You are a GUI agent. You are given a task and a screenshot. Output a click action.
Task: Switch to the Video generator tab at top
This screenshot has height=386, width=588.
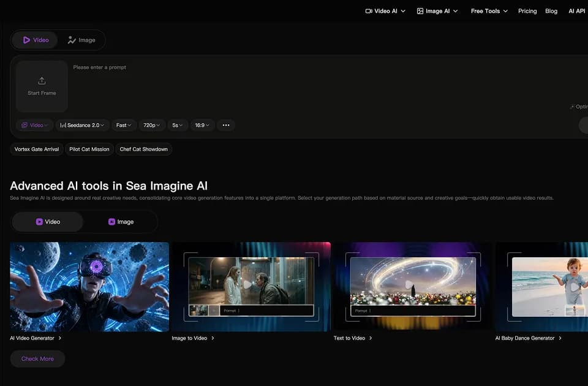click(x=36, y=40)
